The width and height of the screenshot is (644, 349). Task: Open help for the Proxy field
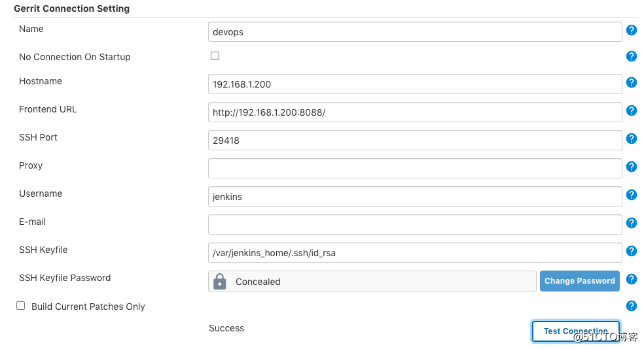click(632, 167)
